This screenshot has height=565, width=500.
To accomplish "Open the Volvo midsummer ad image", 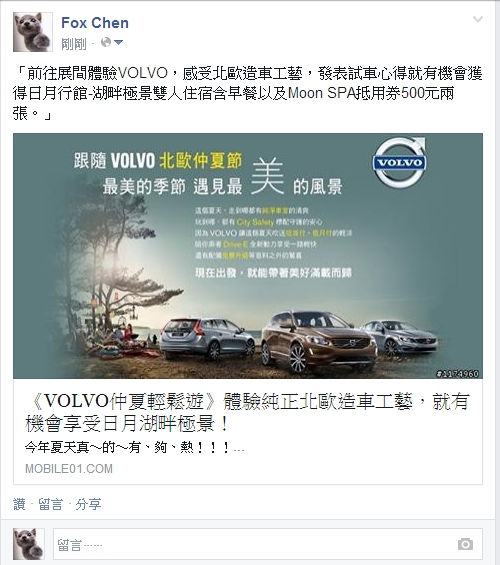I will (x=248, y=256).
